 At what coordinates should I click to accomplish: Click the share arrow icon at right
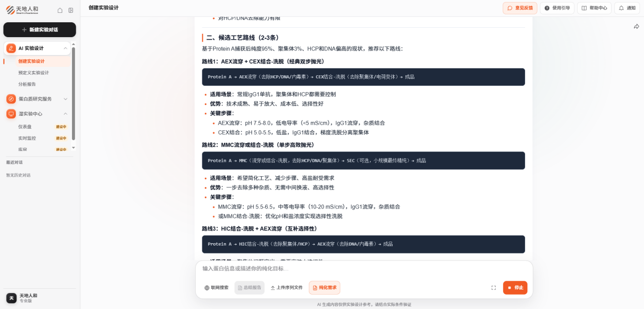(637, 27)
